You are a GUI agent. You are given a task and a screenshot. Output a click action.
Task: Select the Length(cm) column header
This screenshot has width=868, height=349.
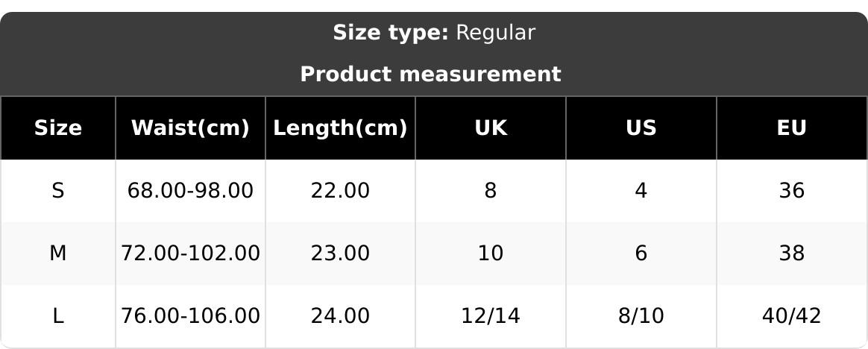(x=340, y=128)
